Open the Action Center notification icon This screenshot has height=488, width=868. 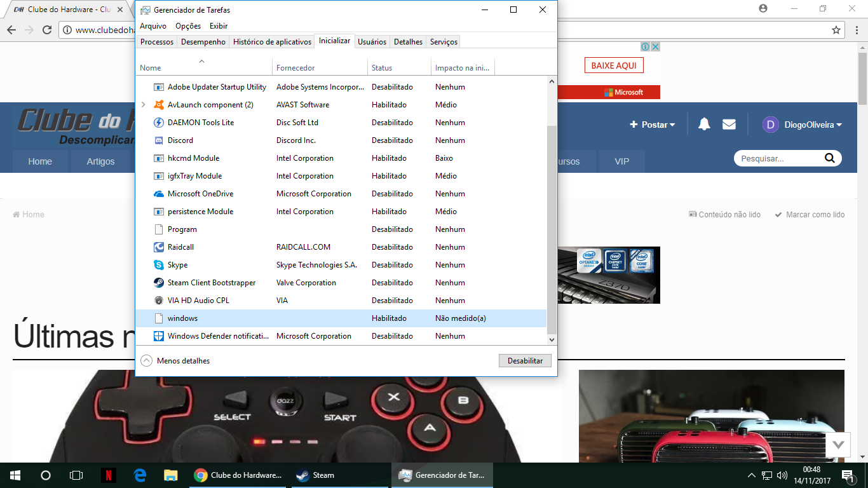847,475
